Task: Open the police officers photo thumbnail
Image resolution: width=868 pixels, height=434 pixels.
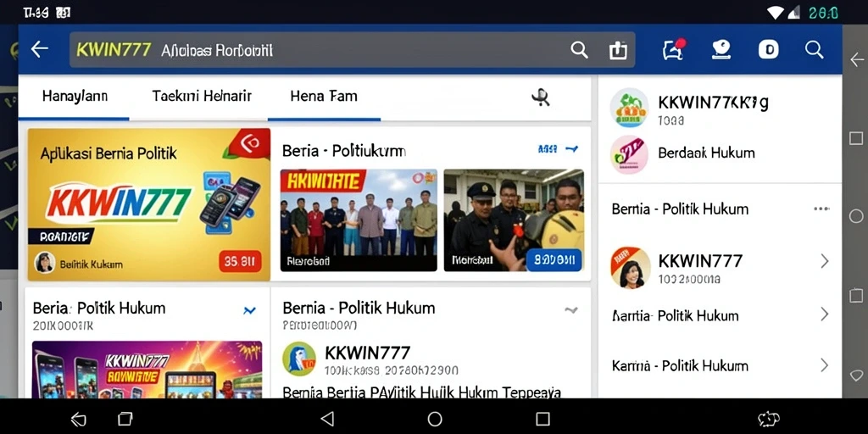Action: tap(514, 220)
